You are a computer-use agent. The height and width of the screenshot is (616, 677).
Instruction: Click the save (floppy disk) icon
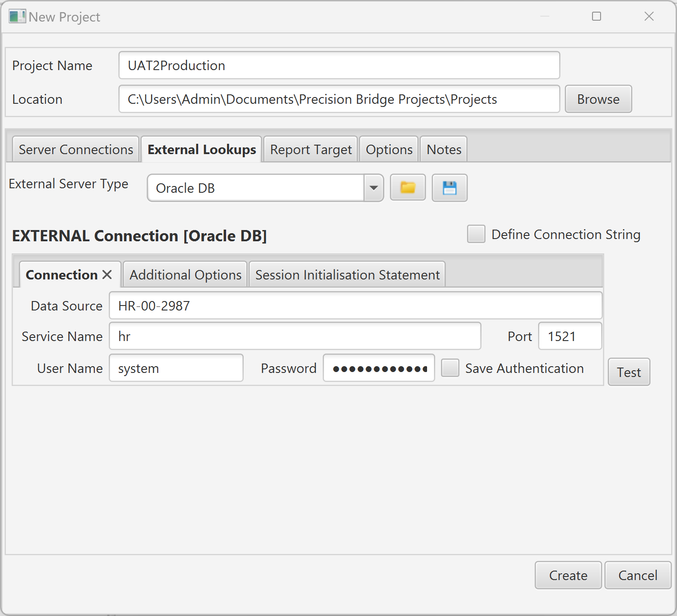tap(449, 188)
